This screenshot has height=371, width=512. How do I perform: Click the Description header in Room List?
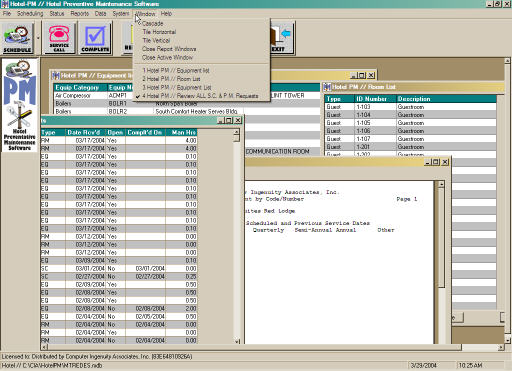pyautogui.click(x=446, y=99)
